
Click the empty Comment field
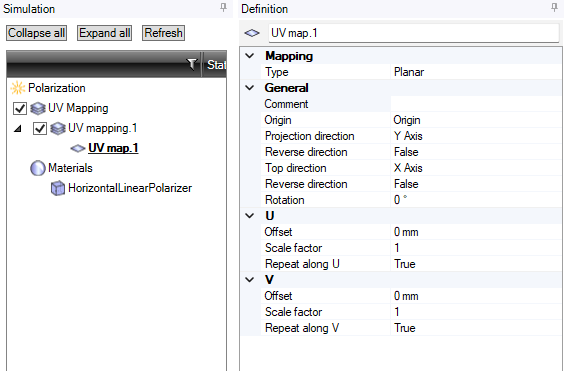coord(476,104)
